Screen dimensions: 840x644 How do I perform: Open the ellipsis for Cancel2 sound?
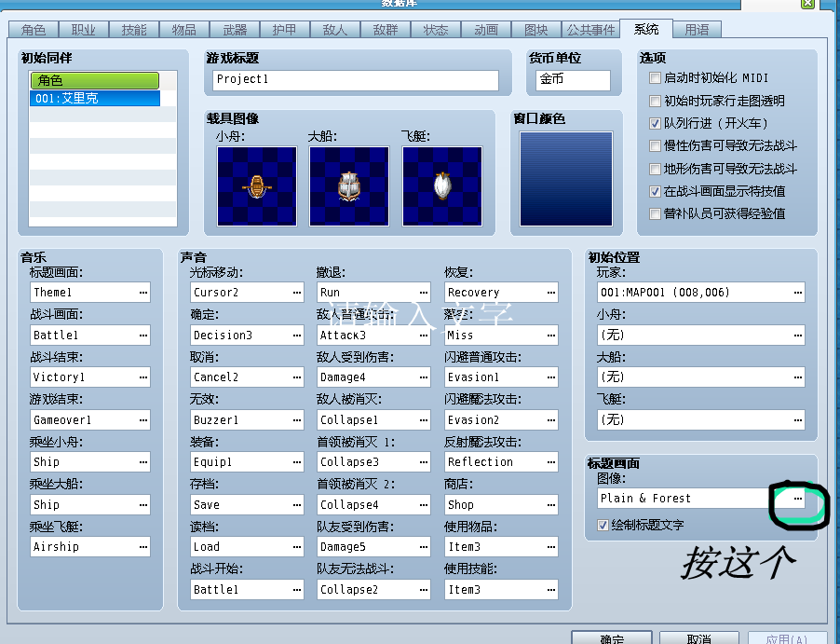pos(297,377)
